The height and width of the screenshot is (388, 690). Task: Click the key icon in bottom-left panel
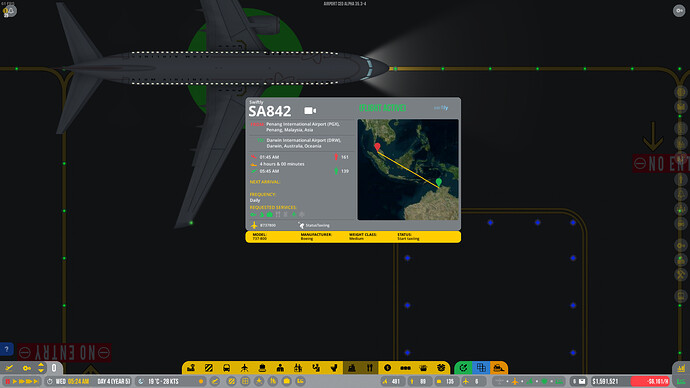(x=27, y=368)
